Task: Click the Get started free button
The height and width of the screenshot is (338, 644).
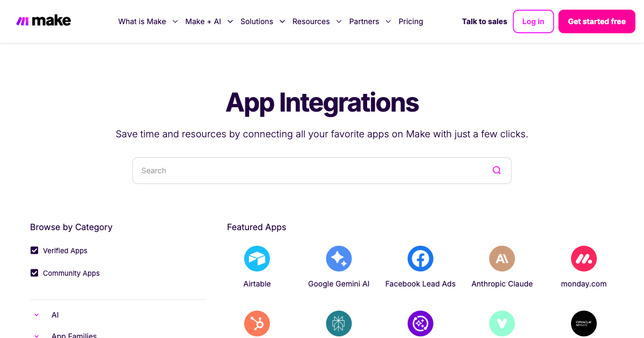Action: tap(596, 21)
